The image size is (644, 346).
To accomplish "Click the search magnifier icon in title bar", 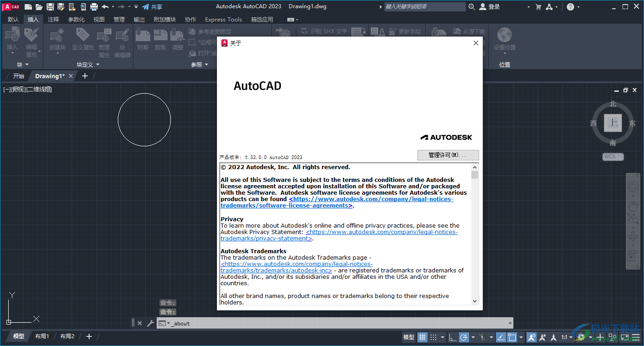I will tap(472, 7).
